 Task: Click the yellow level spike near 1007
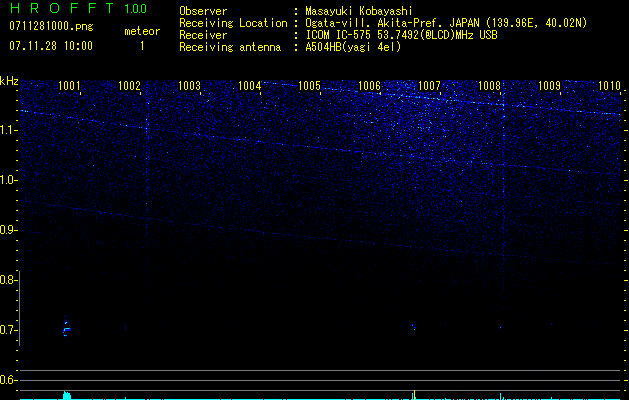click(414, 395)
